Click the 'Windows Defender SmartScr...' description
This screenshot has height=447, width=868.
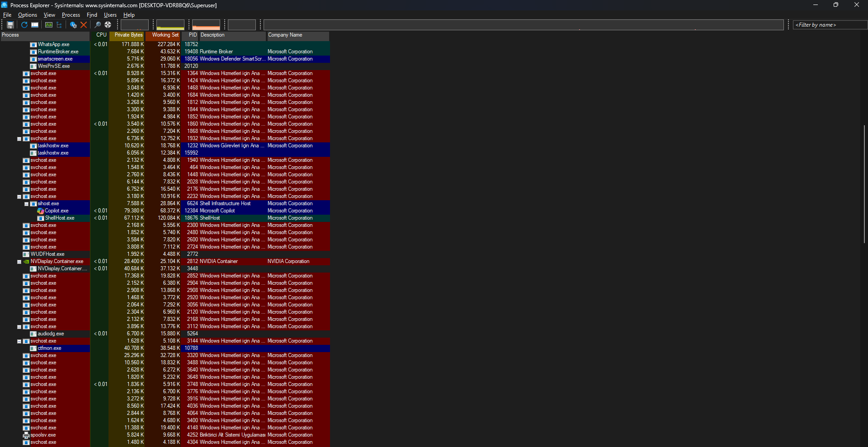(x=232, y=59)
